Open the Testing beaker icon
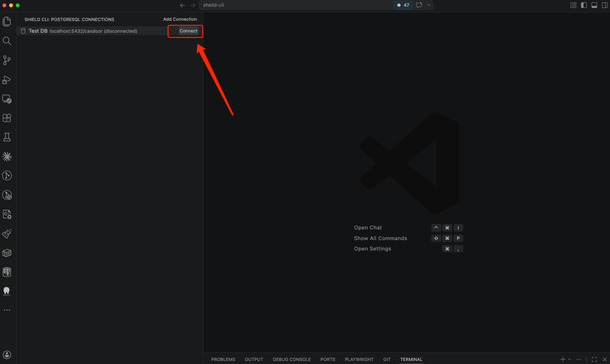 tap(7, 137)
